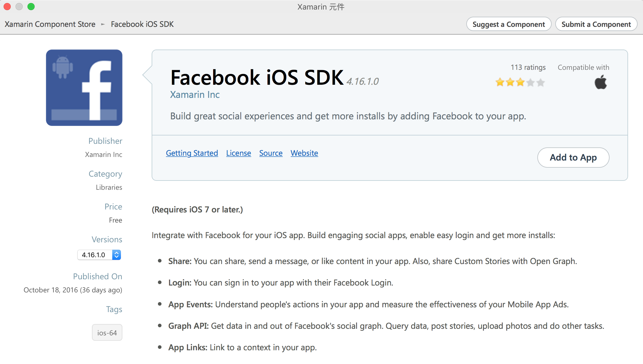
Task: Click the October 18, 2016 published date
Action: [73, 290]
